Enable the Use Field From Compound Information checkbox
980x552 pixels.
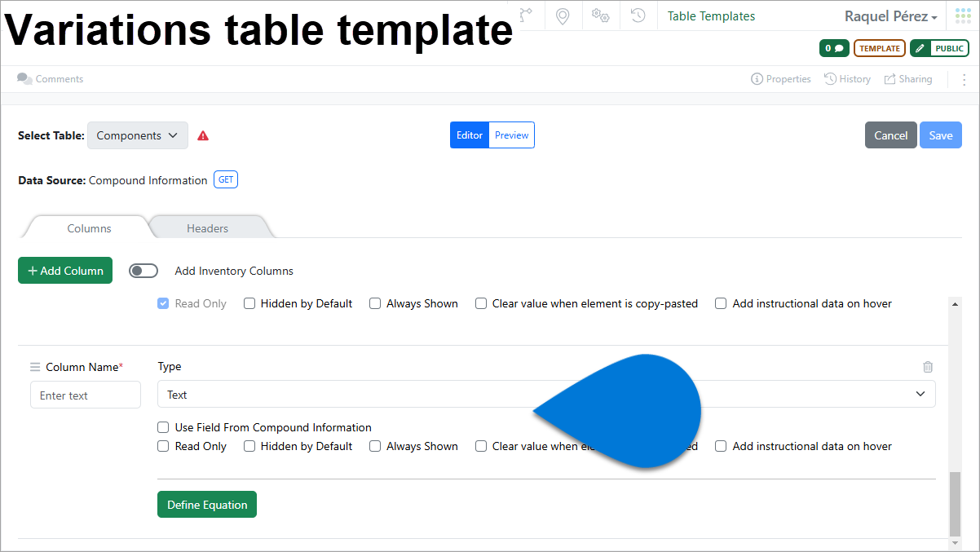click(x=163, y=427)
